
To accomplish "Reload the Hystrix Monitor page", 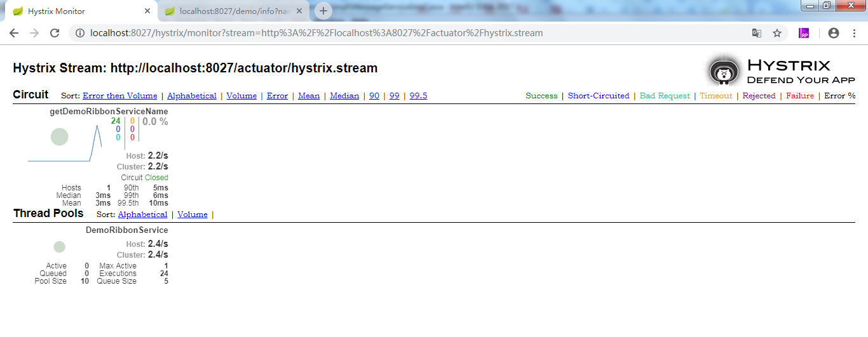I will (x=55, y=33).
